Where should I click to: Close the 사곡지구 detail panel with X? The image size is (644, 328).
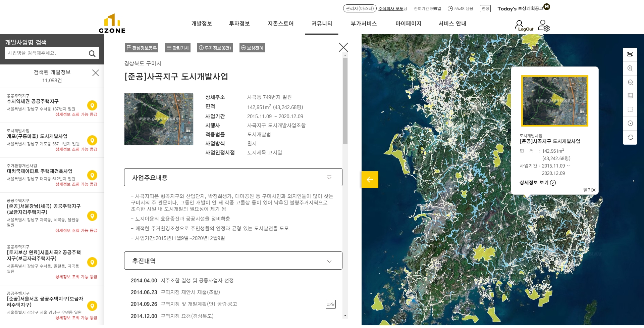(343, 47)
